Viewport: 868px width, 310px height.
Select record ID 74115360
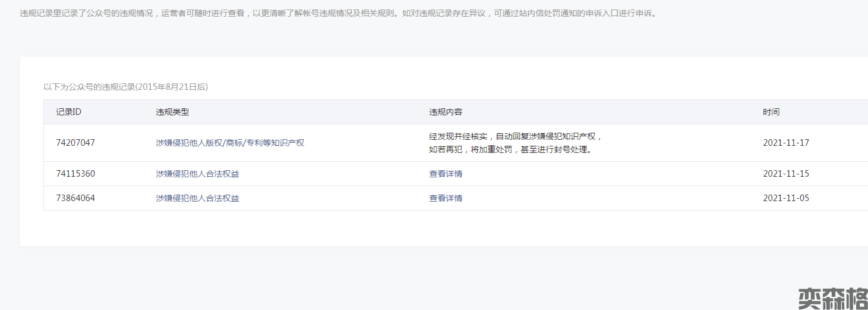[75, 174]
